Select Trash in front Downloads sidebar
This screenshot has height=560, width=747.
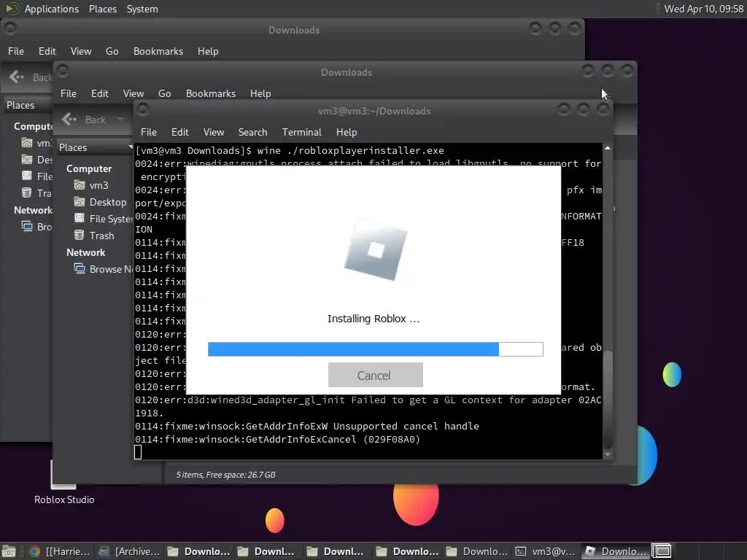(x=101, y=236)
